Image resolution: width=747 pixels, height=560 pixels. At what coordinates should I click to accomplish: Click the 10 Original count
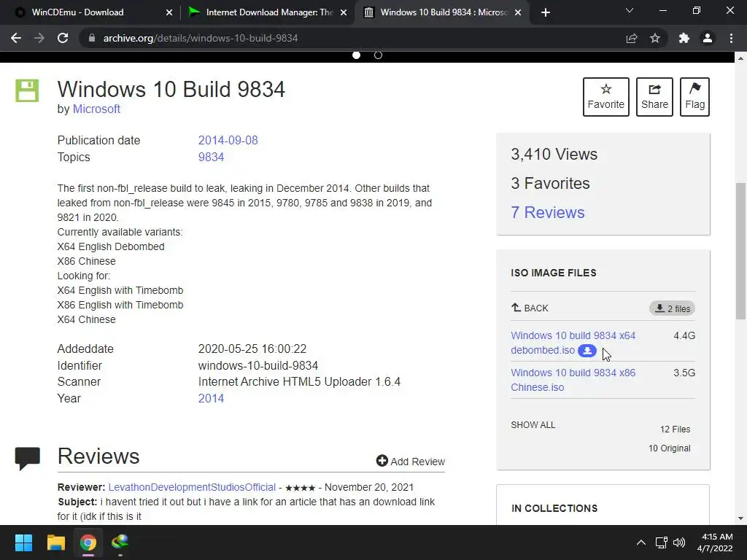coord(670,448)
